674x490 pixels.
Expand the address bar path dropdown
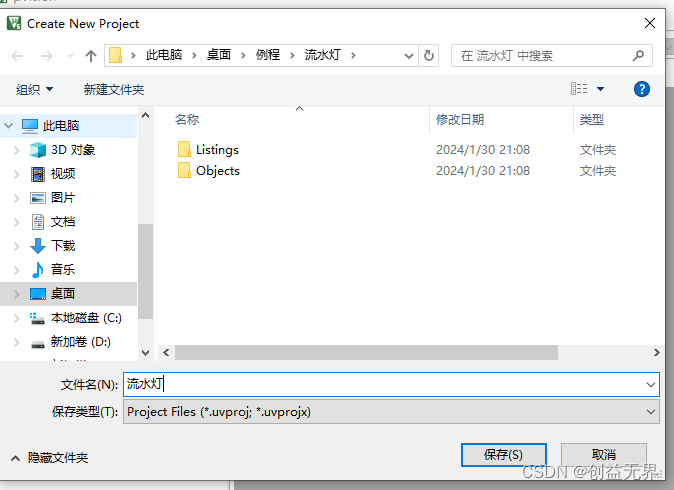click(409, 55)
